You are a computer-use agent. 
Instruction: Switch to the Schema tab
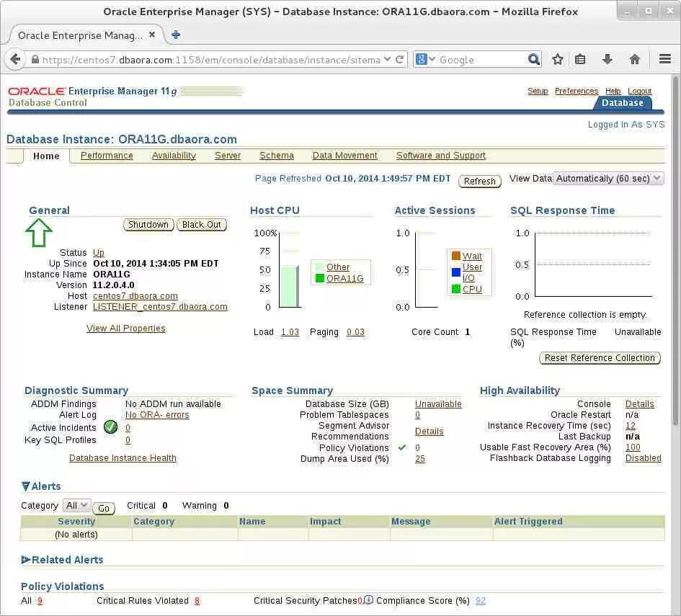pos(277,156)
